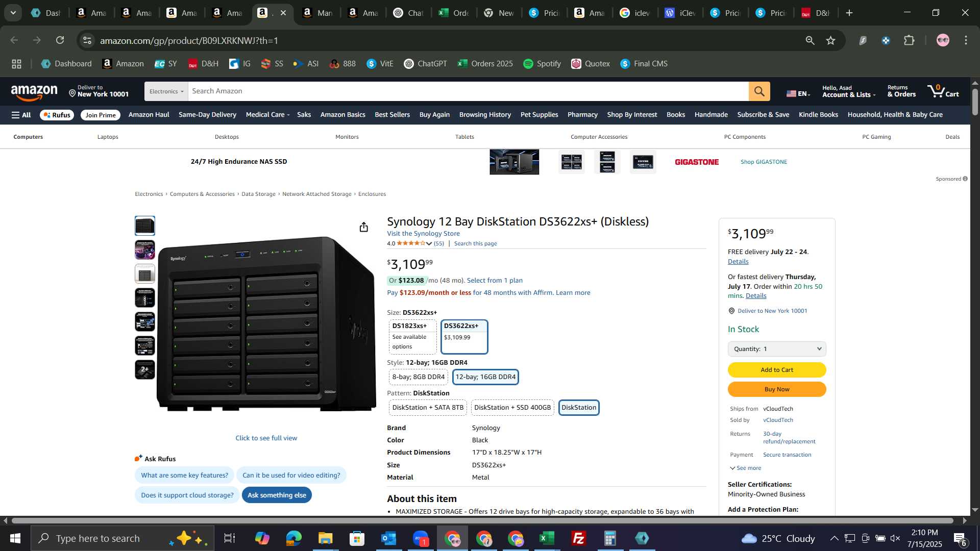This screenshot has width=980, height=551.
Task: Click Join Prime button
Action: coord(101,115)
